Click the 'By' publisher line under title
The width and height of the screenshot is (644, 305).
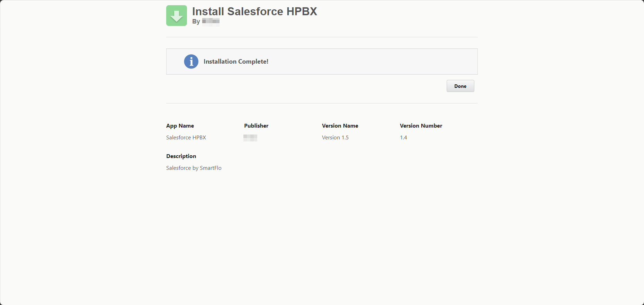(206, 21)
